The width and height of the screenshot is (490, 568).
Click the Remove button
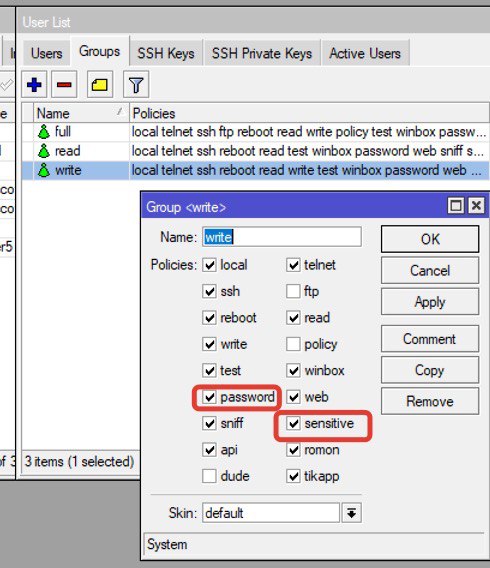430,401
